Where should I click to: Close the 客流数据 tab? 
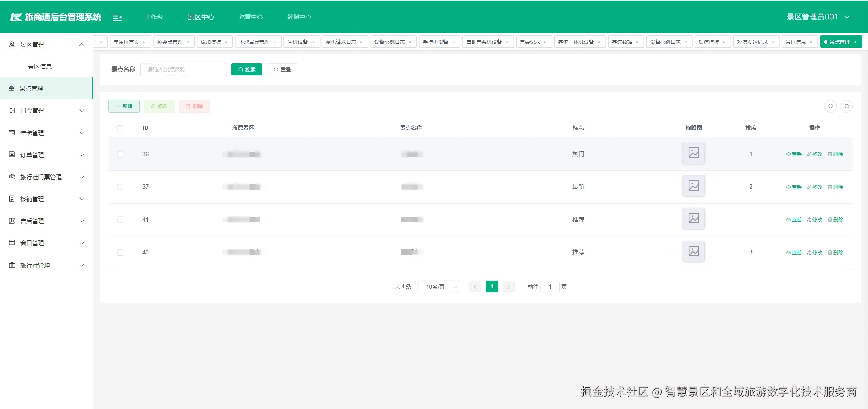637,42
